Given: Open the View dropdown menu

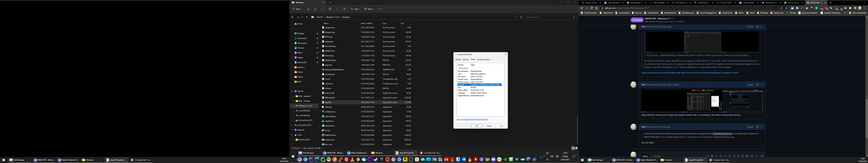Looking at the screenshot, I should pos(369,9).
